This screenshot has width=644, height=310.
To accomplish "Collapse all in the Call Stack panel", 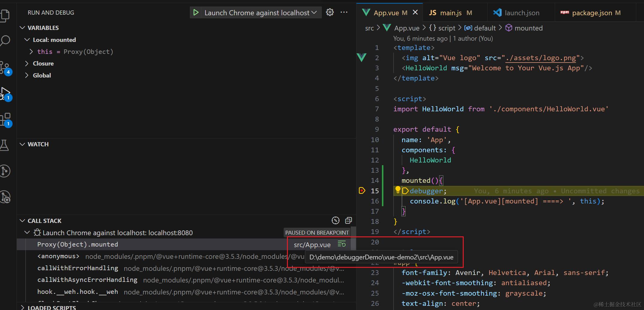I will tap(348, 221).
